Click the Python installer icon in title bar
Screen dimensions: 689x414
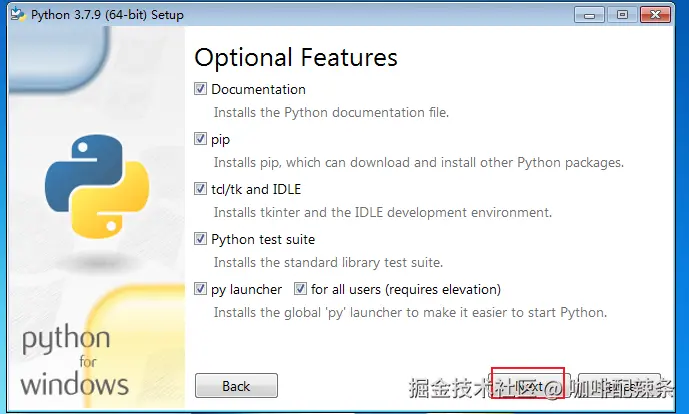[16, 15]
